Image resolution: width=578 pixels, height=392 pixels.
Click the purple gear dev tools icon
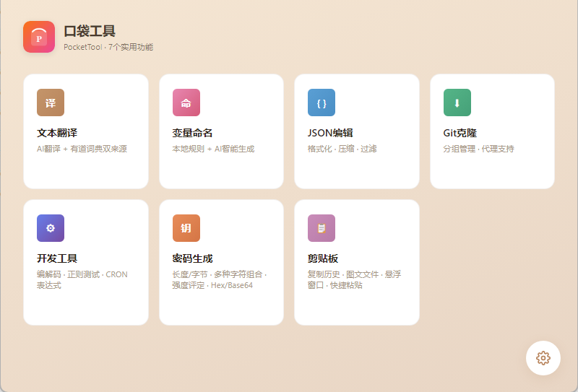[x=51, y=228]
